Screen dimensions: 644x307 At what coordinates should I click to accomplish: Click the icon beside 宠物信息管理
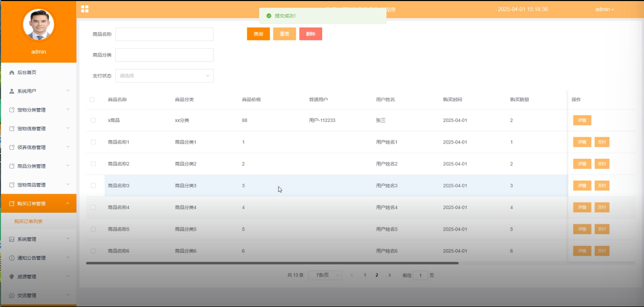12,129
